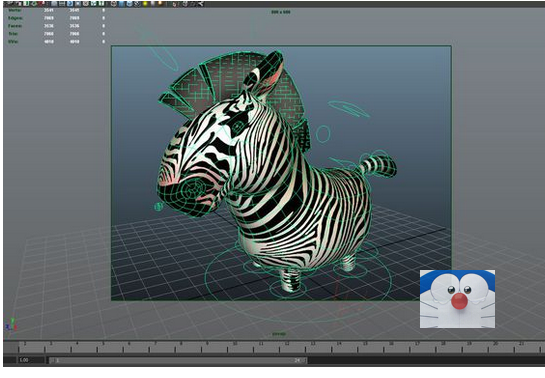The image size is (545, 378).
Task: Click the red icon near the toolbar's left
Action: [42, 3]
